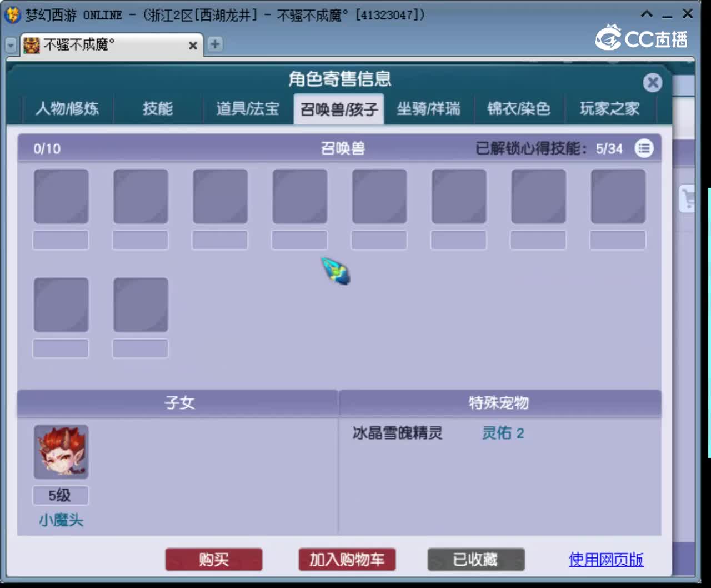Click the 5级 level label

tap(61, 495)
